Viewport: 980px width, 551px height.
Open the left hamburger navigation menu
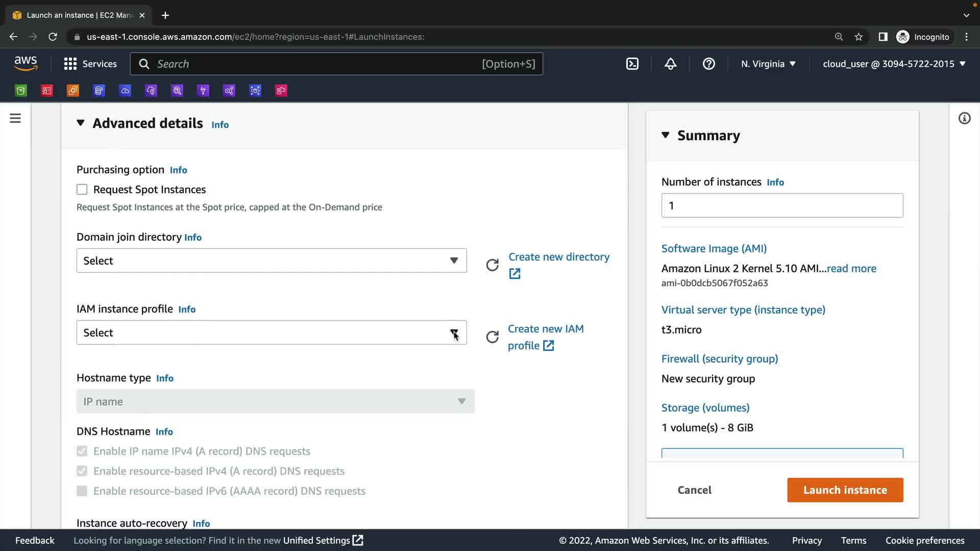15,118
